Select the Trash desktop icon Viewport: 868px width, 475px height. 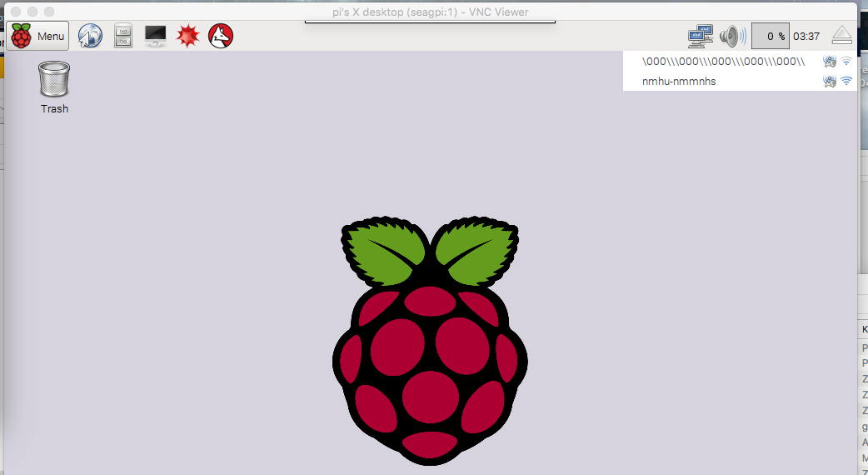[54, 87]
